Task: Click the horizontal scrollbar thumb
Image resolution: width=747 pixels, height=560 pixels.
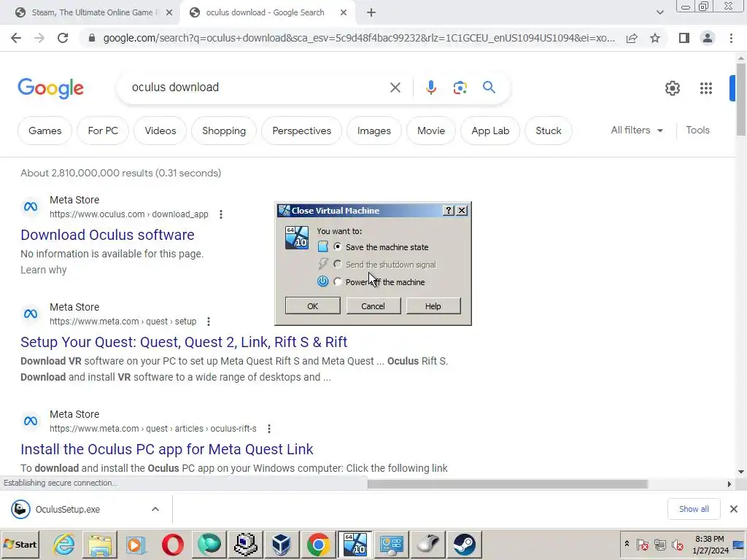Action: point(508,484)
